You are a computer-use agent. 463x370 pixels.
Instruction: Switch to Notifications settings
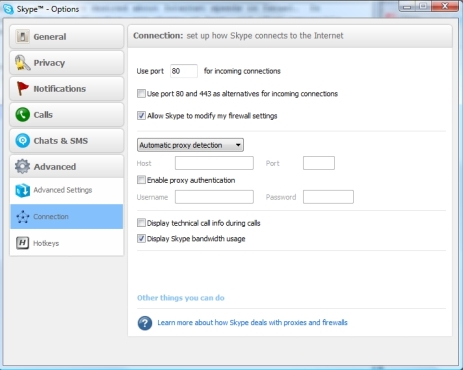67,89
